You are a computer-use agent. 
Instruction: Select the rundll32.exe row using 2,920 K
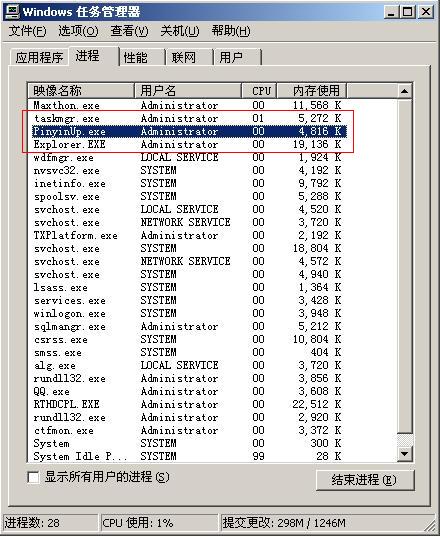pyautogui.click(x=187, y=417)
